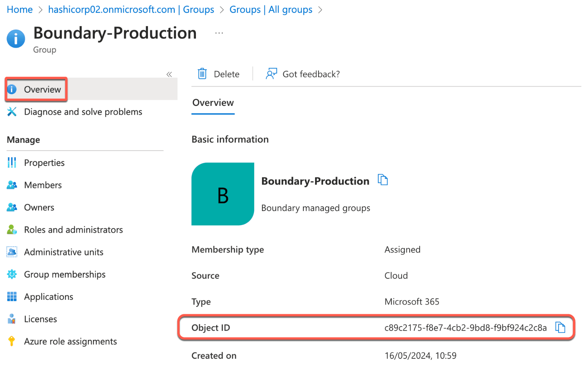Click the Home breadcrumb link
The image size is (588, 368).
20,10
